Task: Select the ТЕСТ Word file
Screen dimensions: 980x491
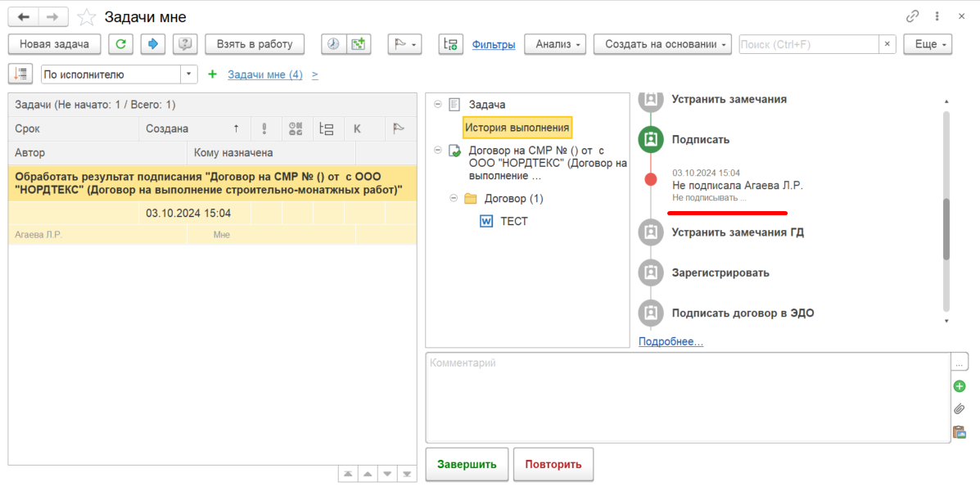Action: [514, 221]
